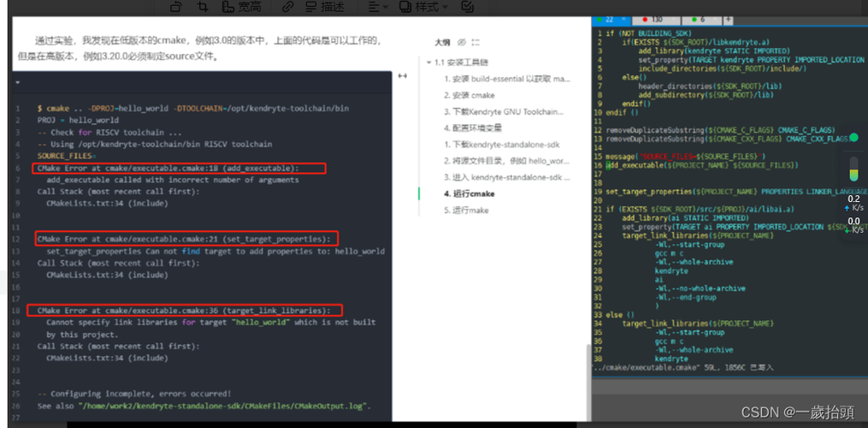Click the 'add_executable(${PROJECT_NAME}' line in editor

coord(702,165)
